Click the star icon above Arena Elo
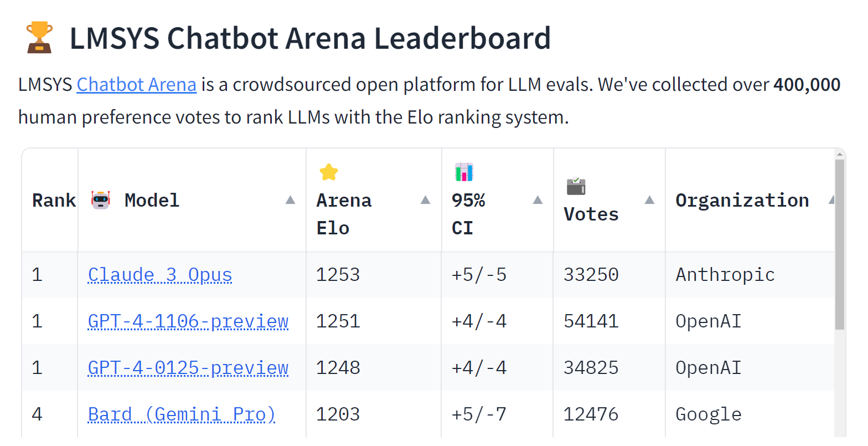Image resolution: width=868 pixels, height=446 pixels. click(329, 172)
